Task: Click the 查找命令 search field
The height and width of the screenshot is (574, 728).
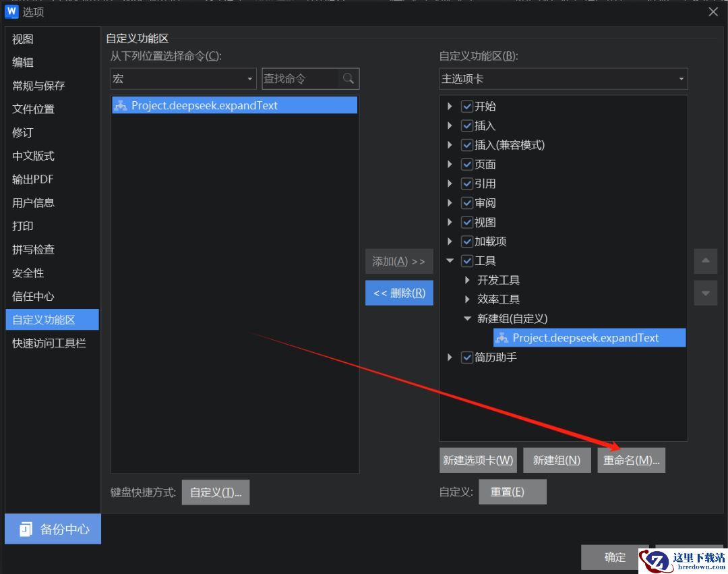Action: [x=299, y=79]
